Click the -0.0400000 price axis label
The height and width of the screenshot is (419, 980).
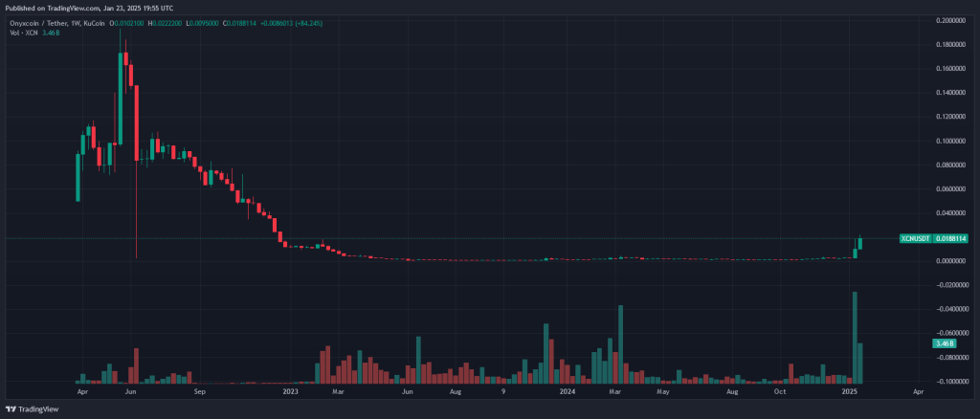coord(950,309)
